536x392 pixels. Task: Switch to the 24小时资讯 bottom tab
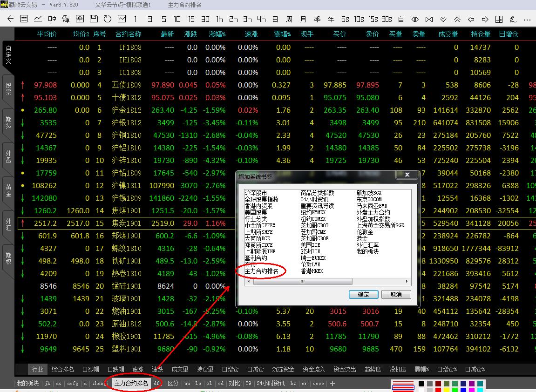pos(270,384)
